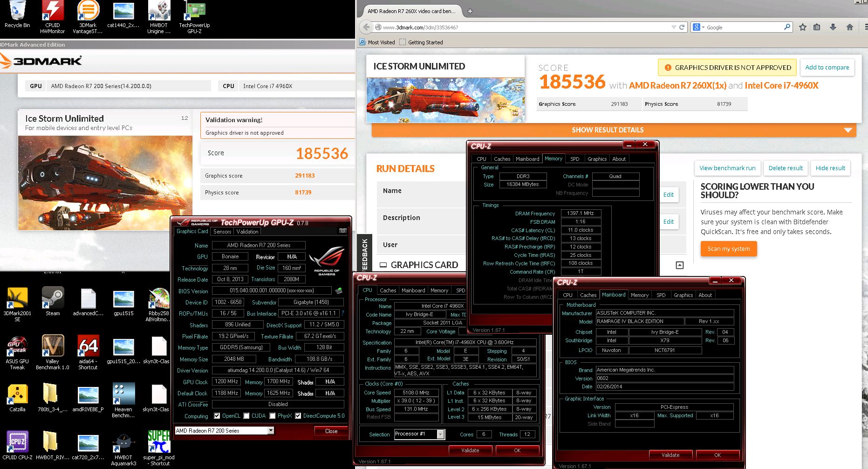Click OK in processor CPU-Z window
The height and width of the screenshot is (469, 868).
517,450
